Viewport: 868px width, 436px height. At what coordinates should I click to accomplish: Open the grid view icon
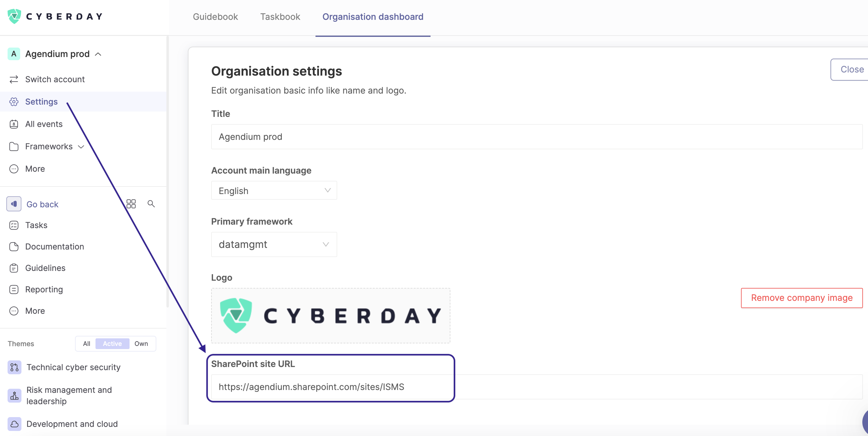coord(131,204)
